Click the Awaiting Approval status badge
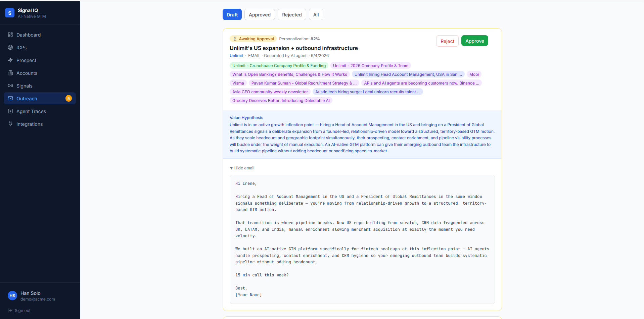This screenshot has width=644, height=319. point(253,39)
